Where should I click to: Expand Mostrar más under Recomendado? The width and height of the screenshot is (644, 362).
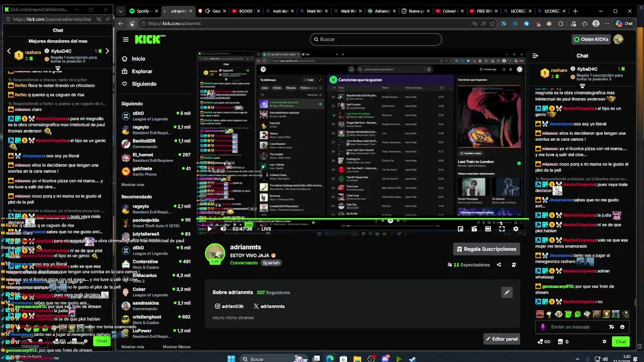133,346
